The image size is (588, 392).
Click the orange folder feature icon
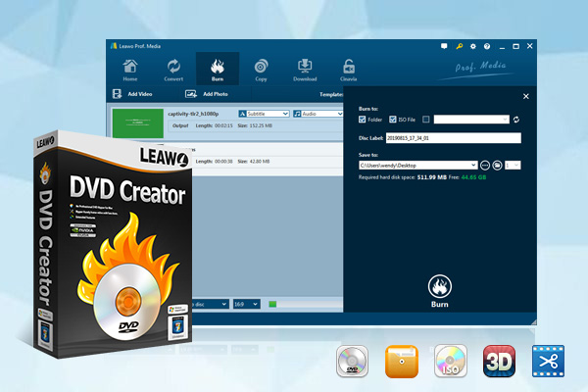point(401,362)
